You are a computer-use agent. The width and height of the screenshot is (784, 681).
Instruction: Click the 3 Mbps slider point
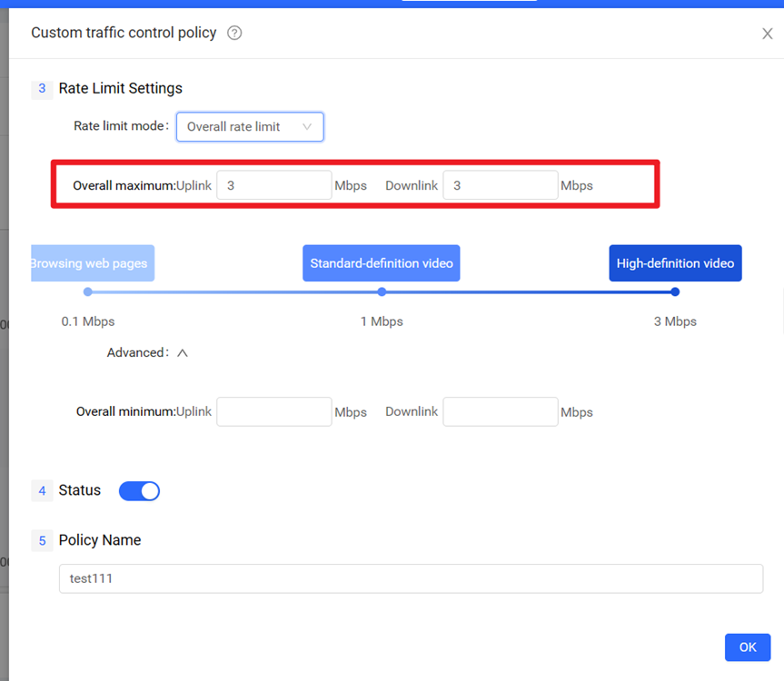(x=675, y=292)
